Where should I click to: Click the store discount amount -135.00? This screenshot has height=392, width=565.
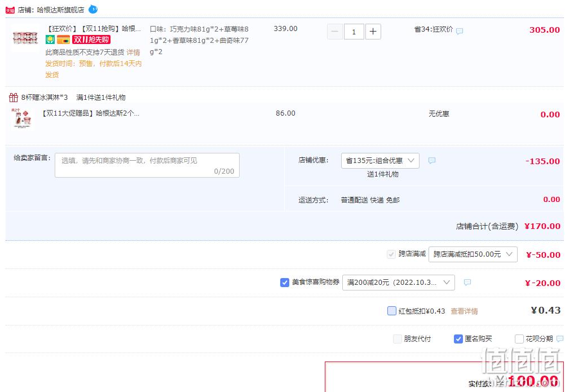542,161
